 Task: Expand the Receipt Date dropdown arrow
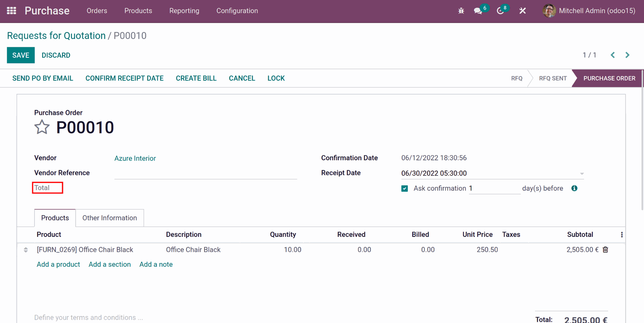point(582,174)
